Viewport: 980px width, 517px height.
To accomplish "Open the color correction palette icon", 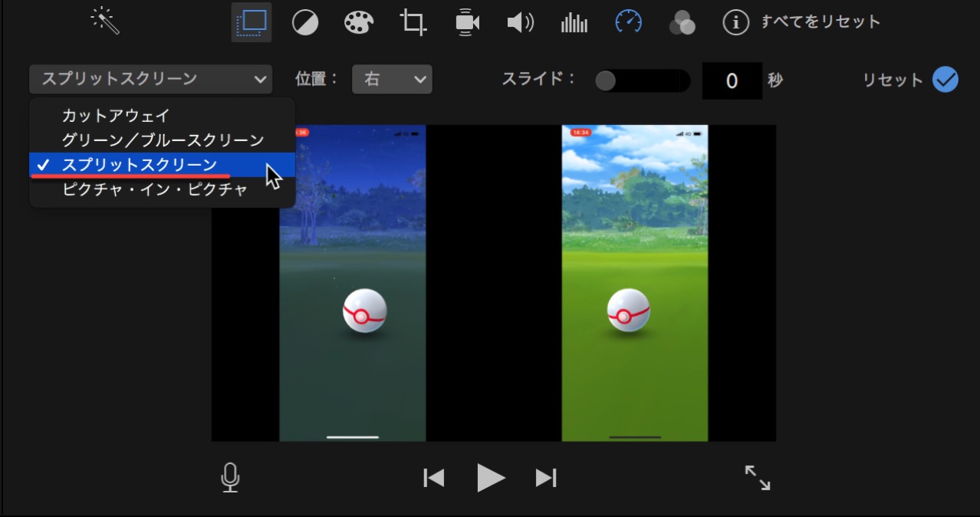I will (x=358, y=22).
